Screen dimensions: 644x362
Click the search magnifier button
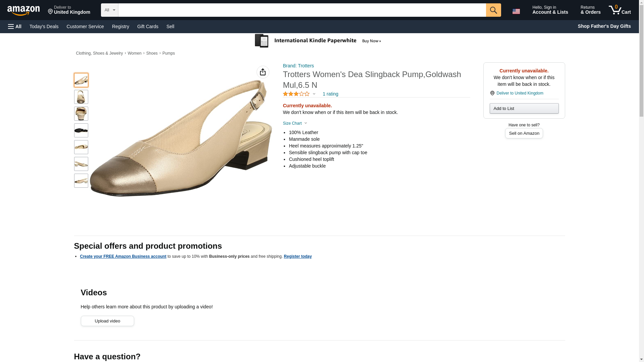tap(493, 10)
